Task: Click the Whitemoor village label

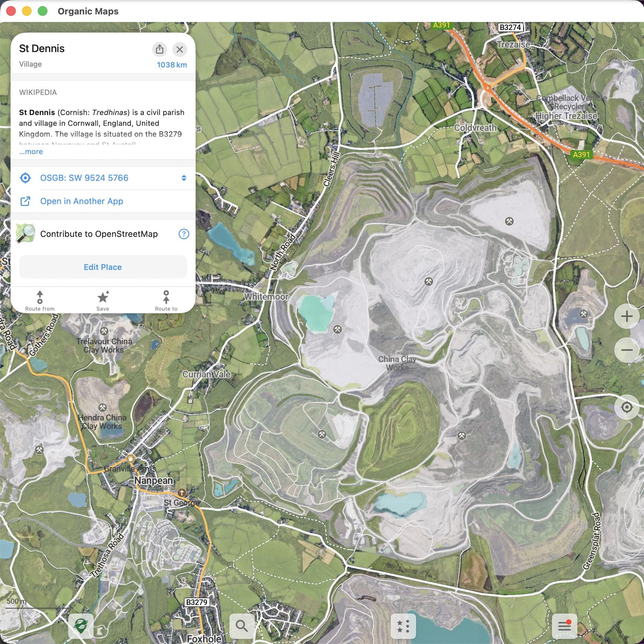Action: point(266,297)
